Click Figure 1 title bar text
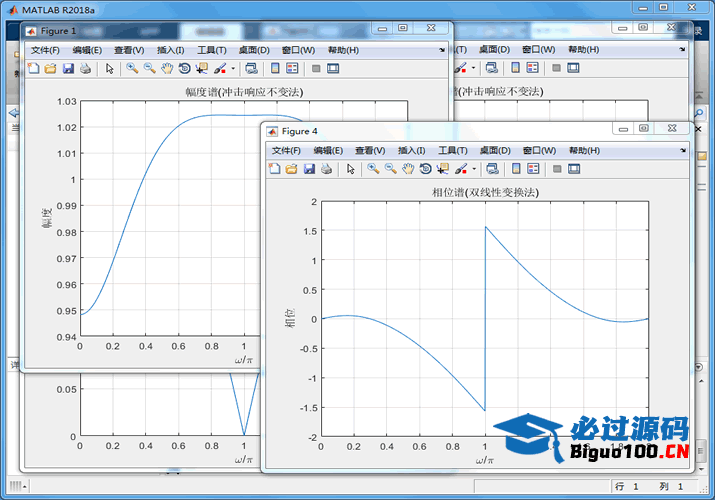The width and height of the screenshot is (715, 500). pos(58,31)
